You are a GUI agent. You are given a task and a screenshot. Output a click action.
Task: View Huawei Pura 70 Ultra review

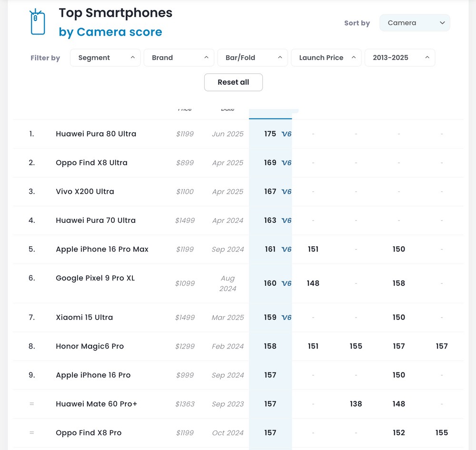coord(96,220)
